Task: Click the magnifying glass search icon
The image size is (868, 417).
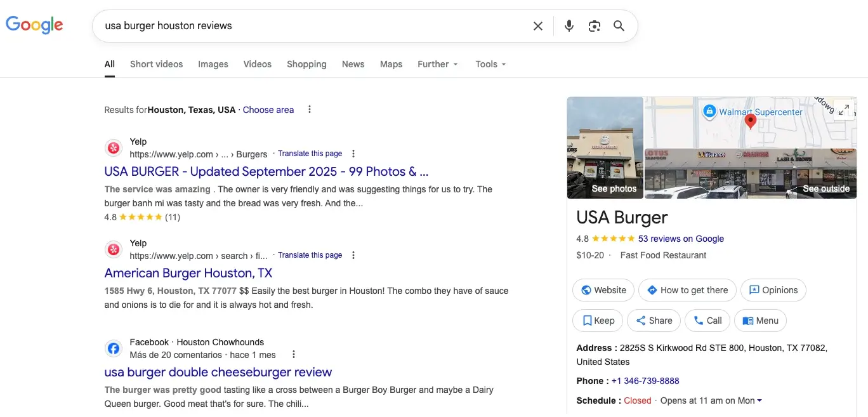Action: (619, 26)
